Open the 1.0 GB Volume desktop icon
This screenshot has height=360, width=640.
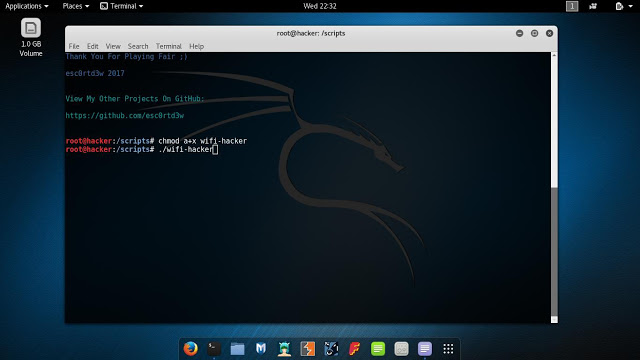pos(31,38)
